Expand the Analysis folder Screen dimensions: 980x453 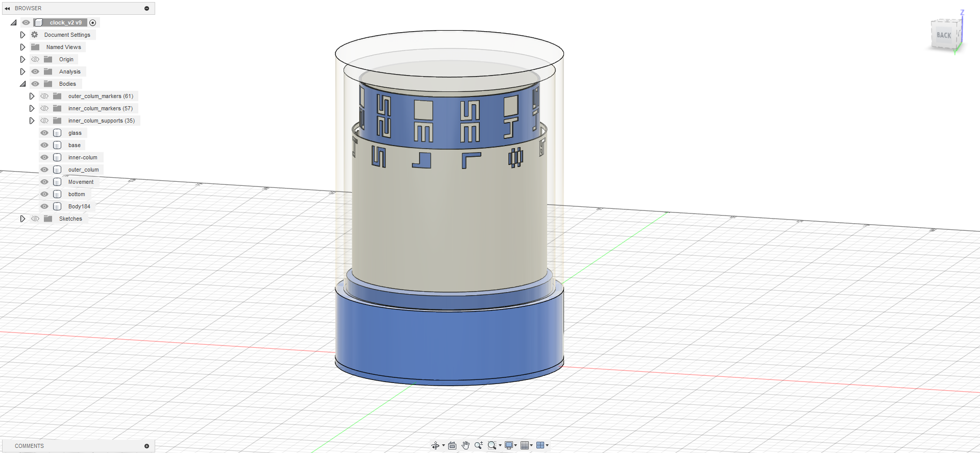22,71
